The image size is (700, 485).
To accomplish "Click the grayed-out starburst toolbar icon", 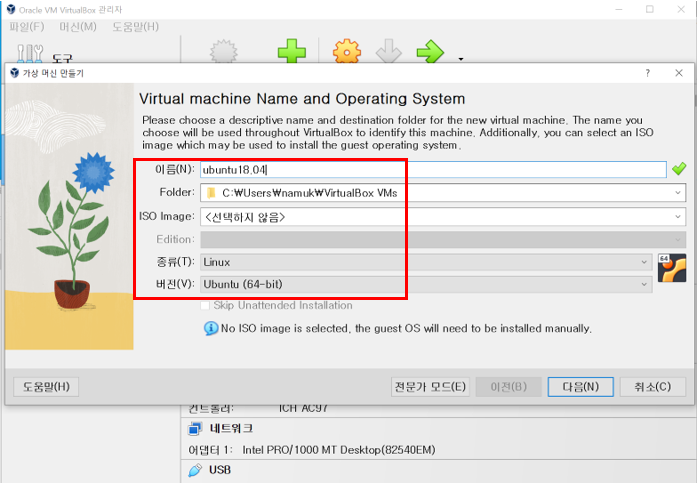I will (x=223, y=51).
